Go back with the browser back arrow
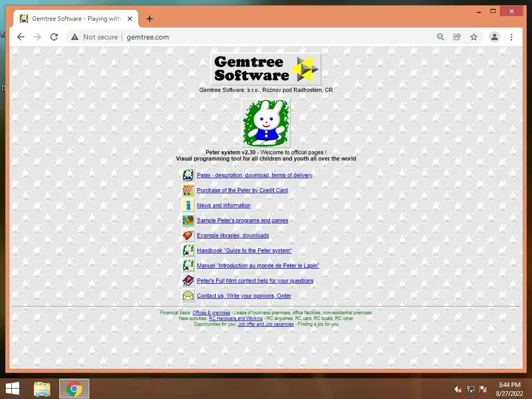 [21, 37]
